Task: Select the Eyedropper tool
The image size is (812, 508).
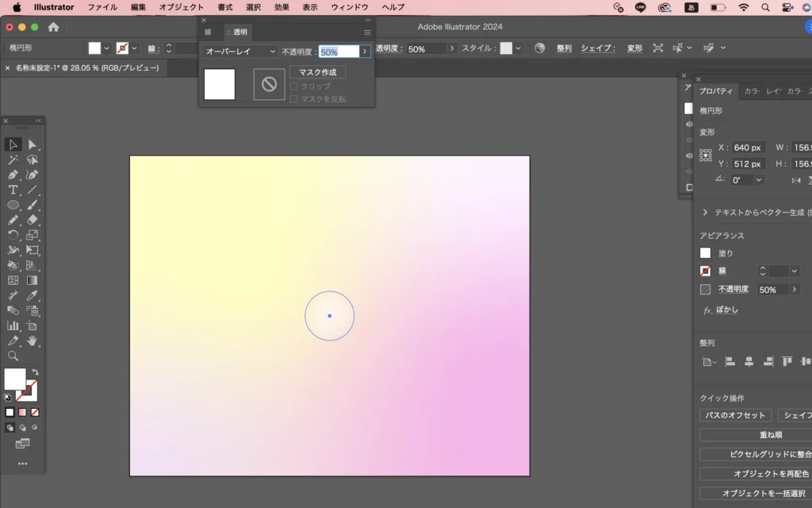Action: click(33, 295)
